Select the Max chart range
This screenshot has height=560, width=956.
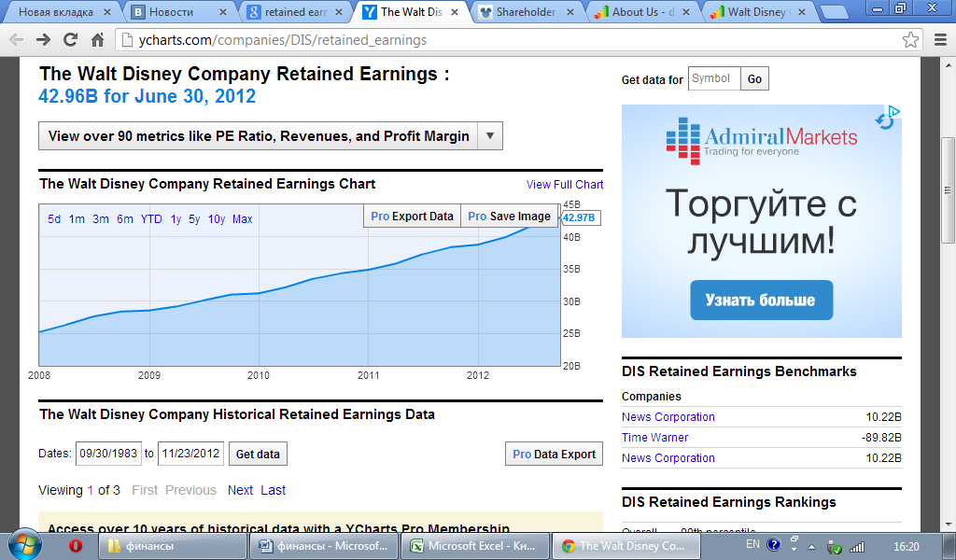[x=242, y=218]
